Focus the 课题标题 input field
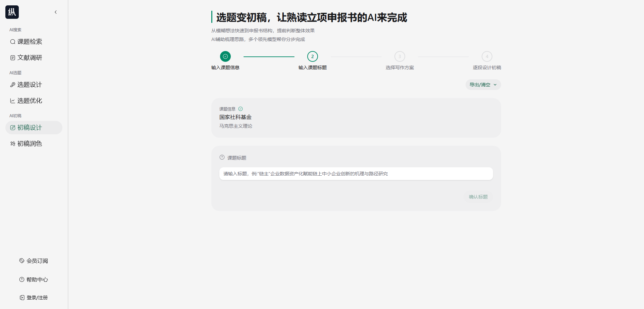 pyautogui.click(x=356, y=174)
